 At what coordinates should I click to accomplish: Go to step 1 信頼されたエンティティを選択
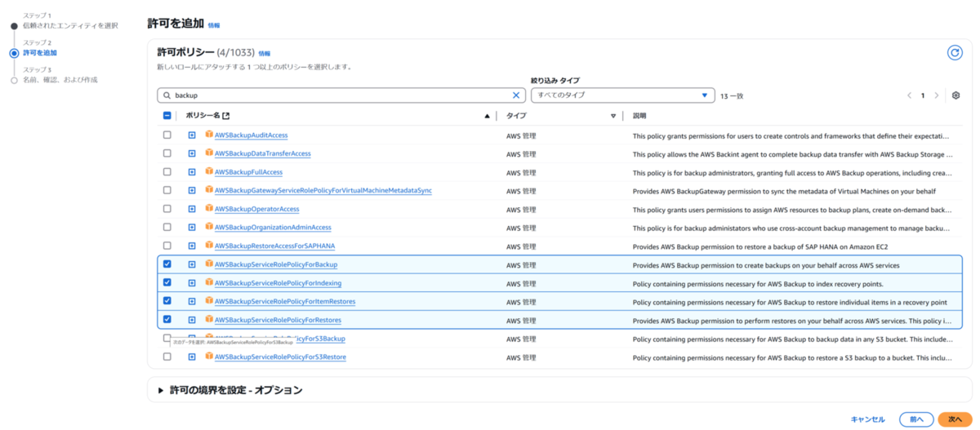click(x=70, y=25)
